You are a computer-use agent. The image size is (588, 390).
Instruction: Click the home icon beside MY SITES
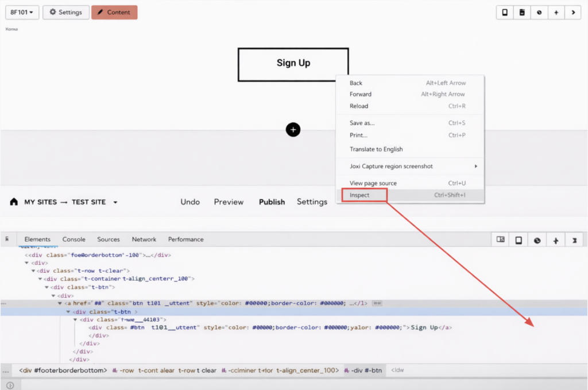coord(14,202)
